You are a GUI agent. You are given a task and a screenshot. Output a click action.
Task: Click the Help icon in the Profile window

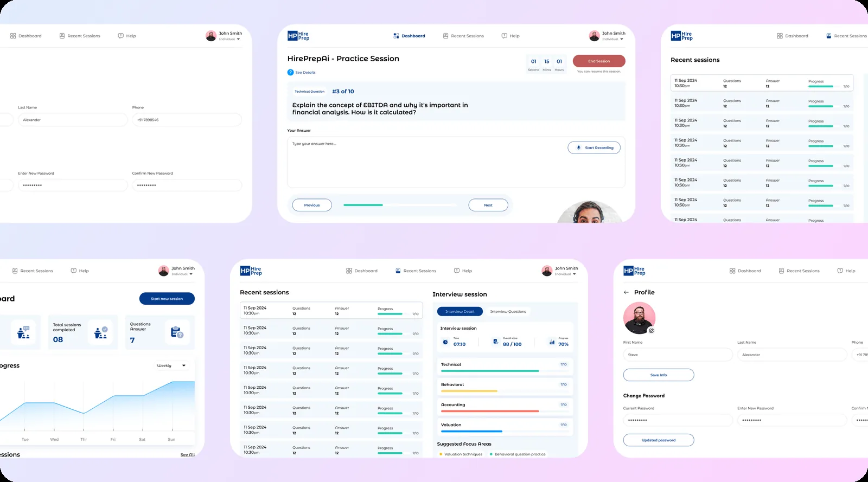coord(840,271)
